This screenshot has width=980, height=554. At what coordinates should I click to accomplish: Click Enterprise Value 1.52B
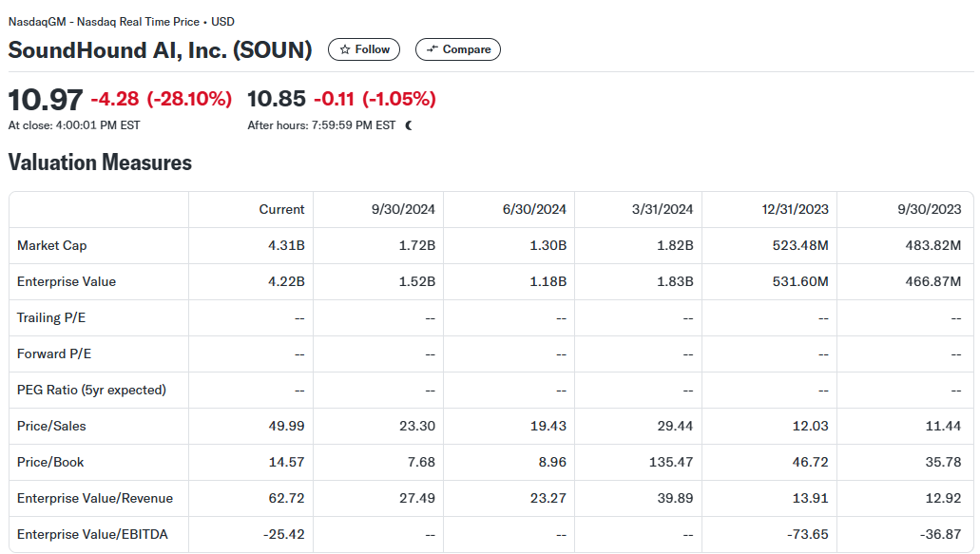coord(417,281)
